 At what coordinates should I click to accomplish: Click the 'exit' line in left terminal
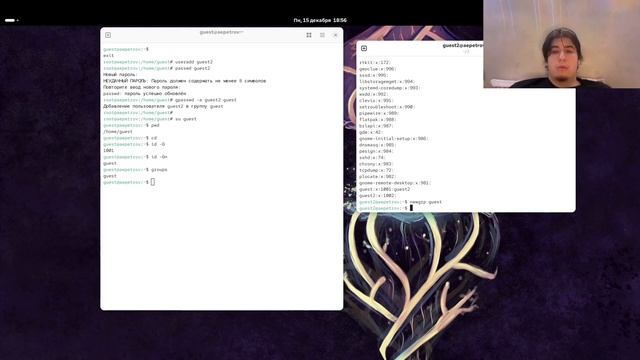click(x=109, y=56)
